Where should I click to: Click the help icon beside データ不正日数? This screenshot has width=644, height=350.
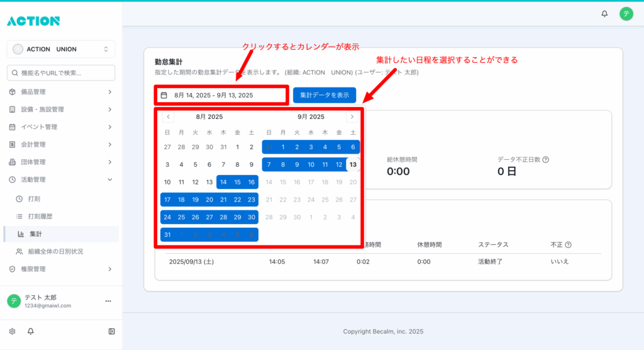point(545,160)
